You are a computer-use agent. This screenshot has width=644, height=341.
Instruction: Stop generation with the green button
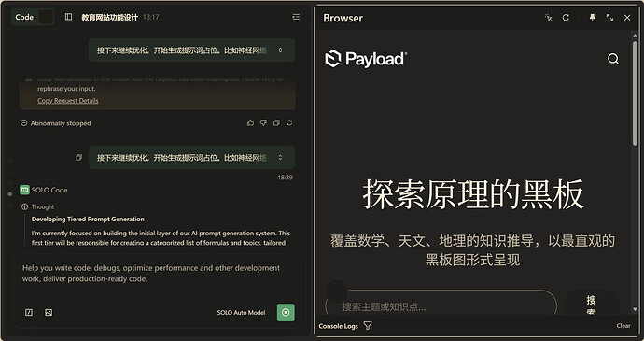286,313
